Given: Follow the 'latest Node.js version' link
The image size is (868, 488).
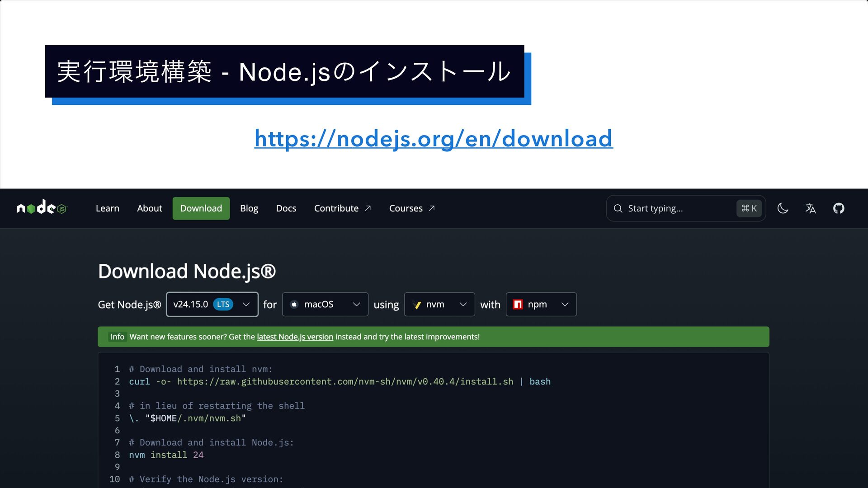Looking at the screenshot, I should 295,337.
